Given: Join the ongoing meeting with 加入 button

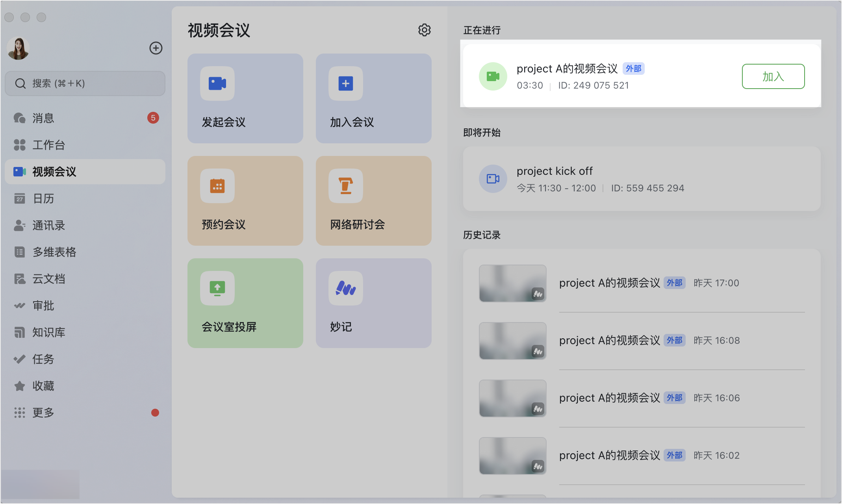Looking at the screenshot, I should 773,76.
